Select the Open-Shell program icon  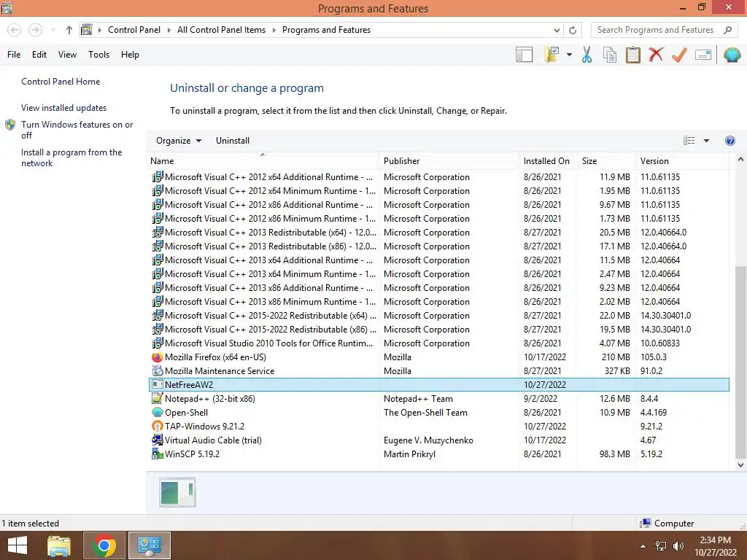tap(158, 413)
